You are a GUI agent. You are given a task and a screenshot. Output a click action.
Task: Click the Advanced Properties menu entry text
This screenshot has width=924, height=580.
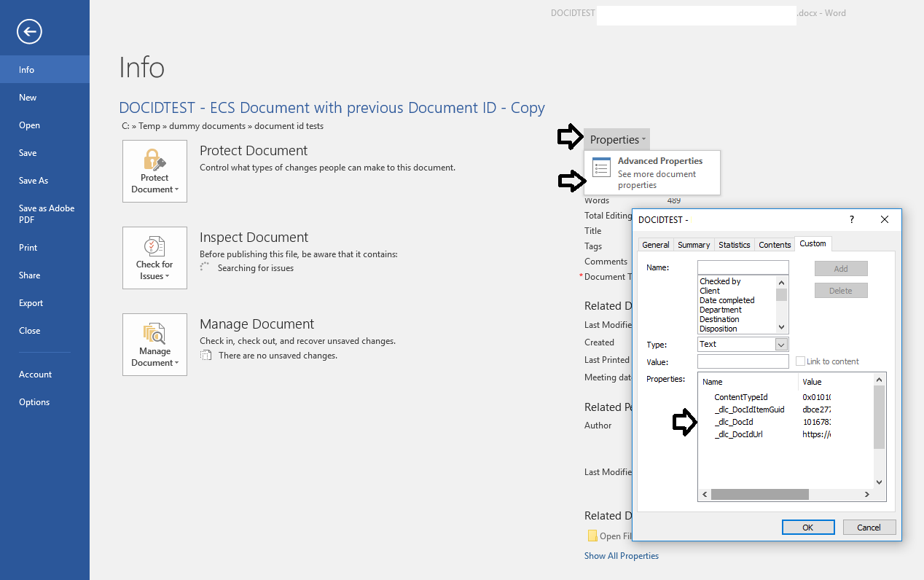click(x=660, y=161)
